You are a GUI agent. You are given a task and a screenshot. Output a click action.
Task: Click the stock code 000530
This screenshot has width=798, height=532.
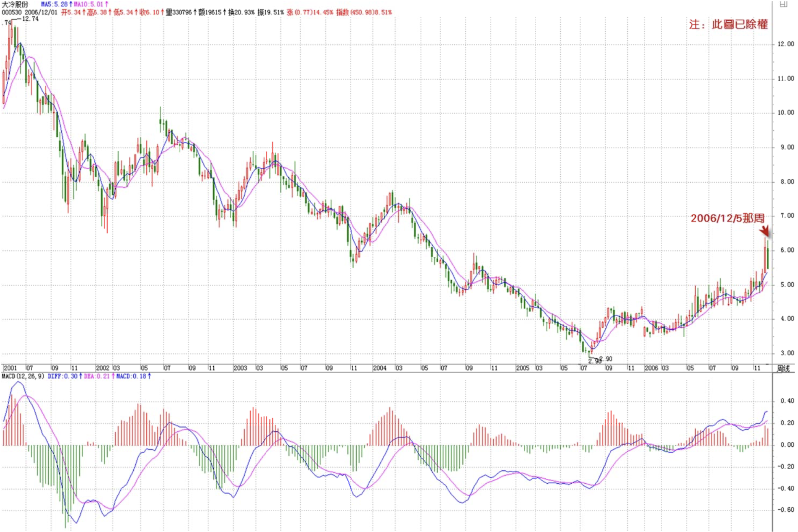point(11,12)
